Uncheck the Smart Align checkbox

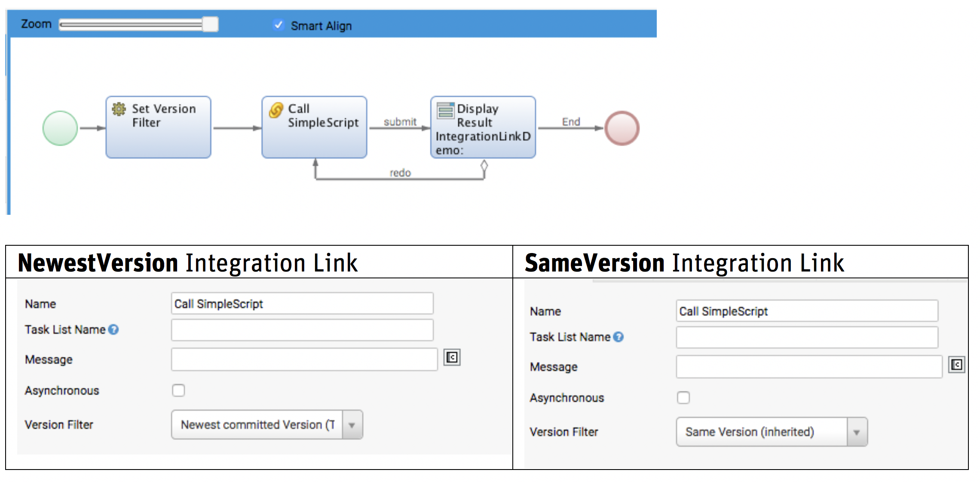point(279,25)
